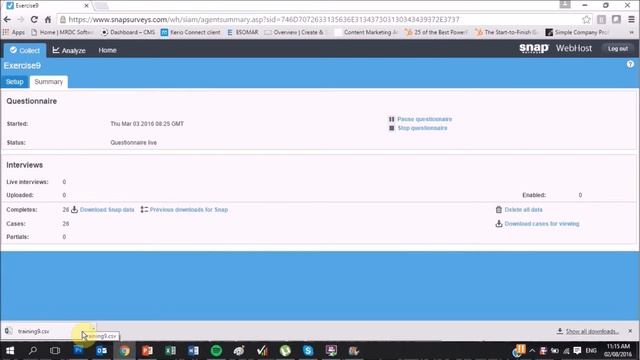Open the downloaded training9.csv file
Viewport: 640px width, 360px height.
pos(33,331)
